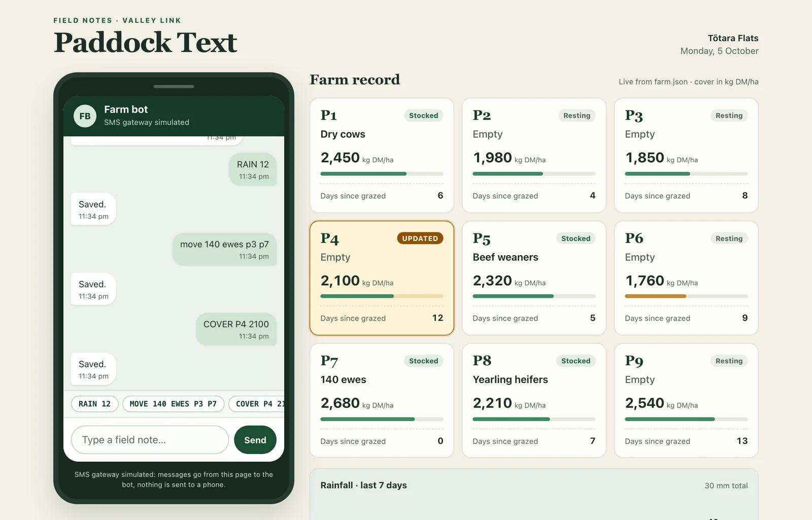Screen dimensions: 812x520
Task: Click the Stocked badge on P1
Action: (x=424, y=116)
